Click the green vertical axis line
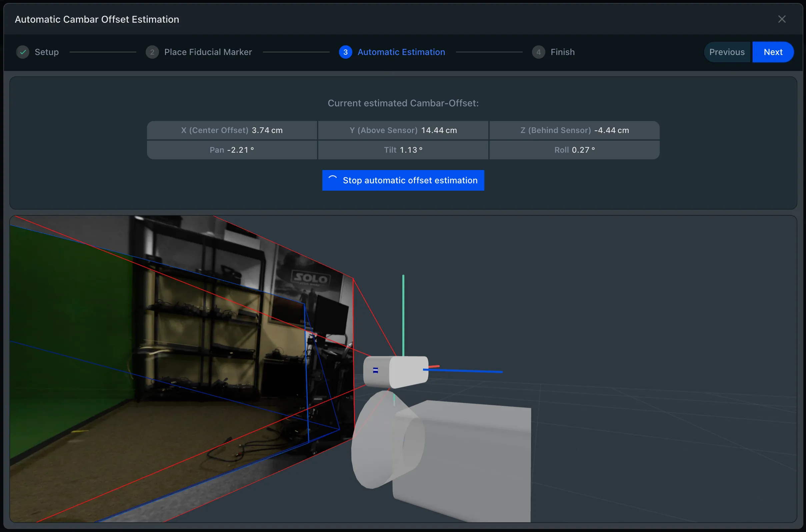Image resolution: width=806 pixels, height=532 pixels. [x=403, y=316]
